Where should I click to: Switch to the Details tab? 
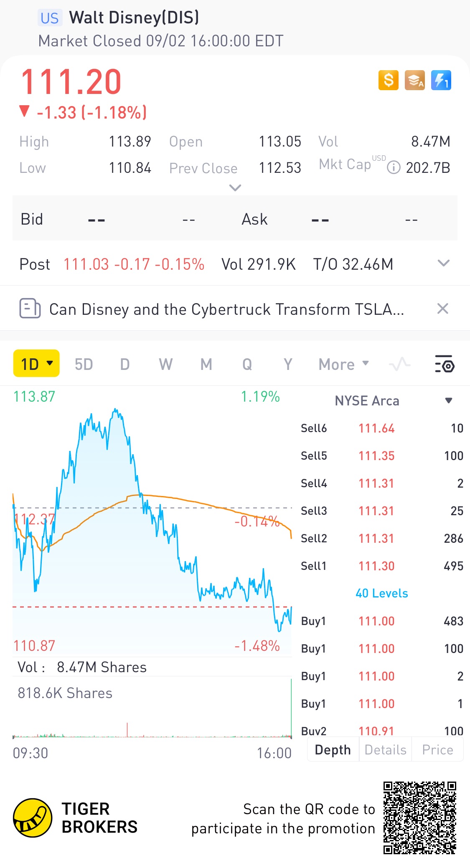[x=385, y=750]
